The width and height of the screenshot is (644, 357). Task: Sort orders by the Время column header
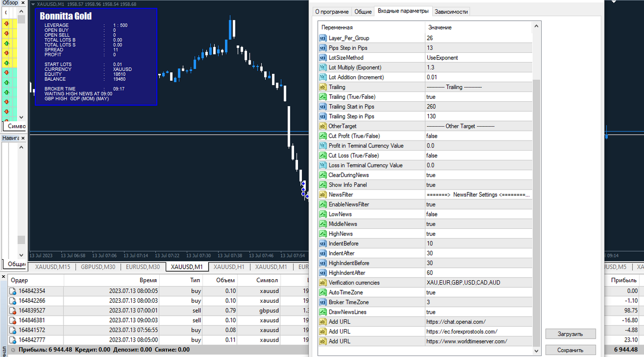[x=112, y=280]
